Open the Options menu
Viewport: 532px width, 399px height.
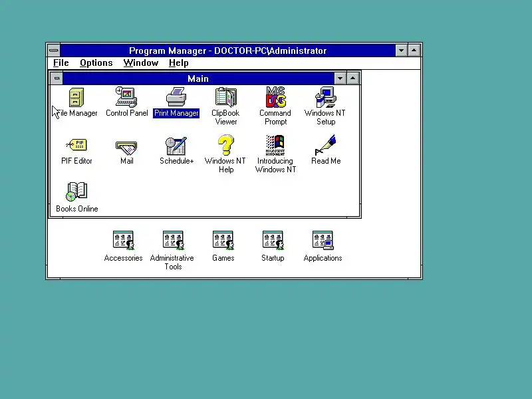click(x=96, y=63)
